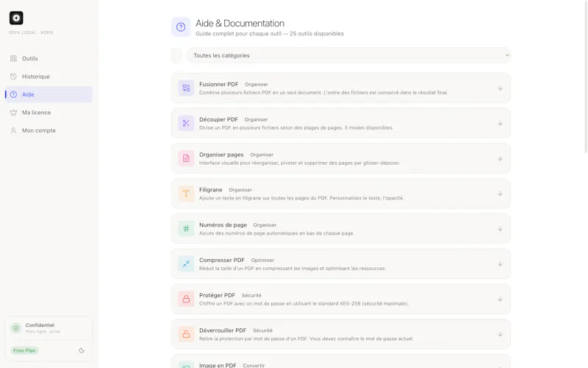Open Mon compte section

(49, 131)
